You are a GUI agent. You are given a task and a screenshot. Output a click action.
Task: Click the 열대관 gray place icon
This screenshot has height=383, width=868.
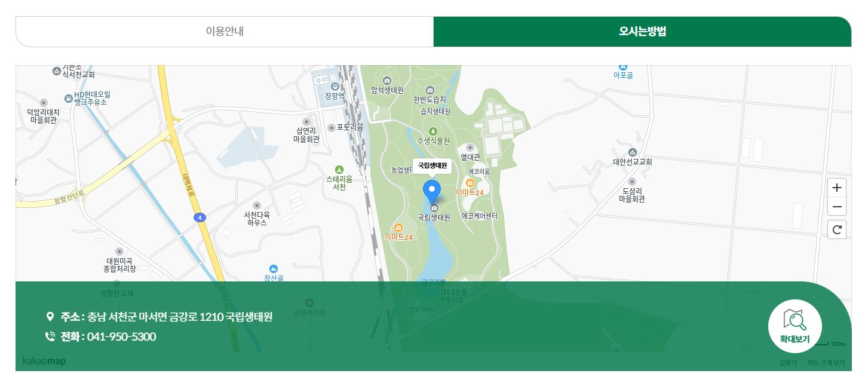pyautogui.click(x=470, y=148)
